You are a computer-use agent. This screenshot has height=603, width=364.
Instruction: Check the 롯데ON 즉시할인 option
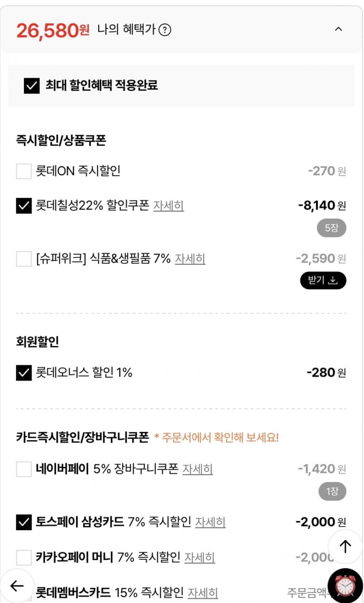pyautogui.click(x=24, y=171)
